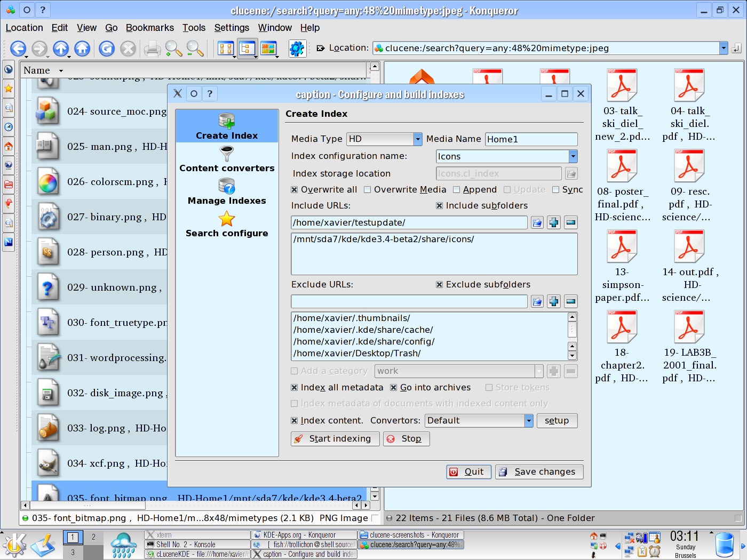Click the Back arrow in Konqueror toolbar
This screenshot has width=747, height=560.
pyautogui.click(x=18, y=49)
